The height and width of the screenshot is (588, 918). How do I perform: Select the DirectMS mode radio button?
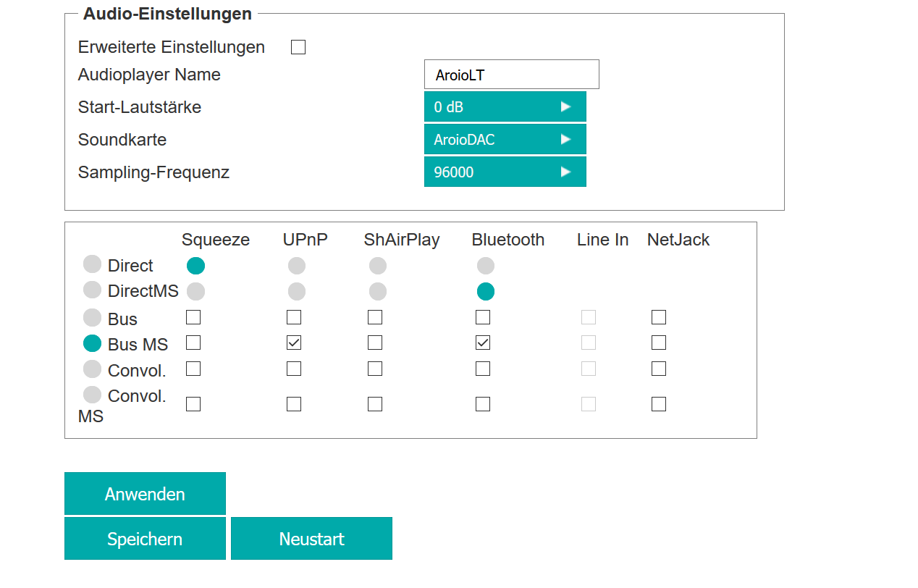tap(92, 290)
